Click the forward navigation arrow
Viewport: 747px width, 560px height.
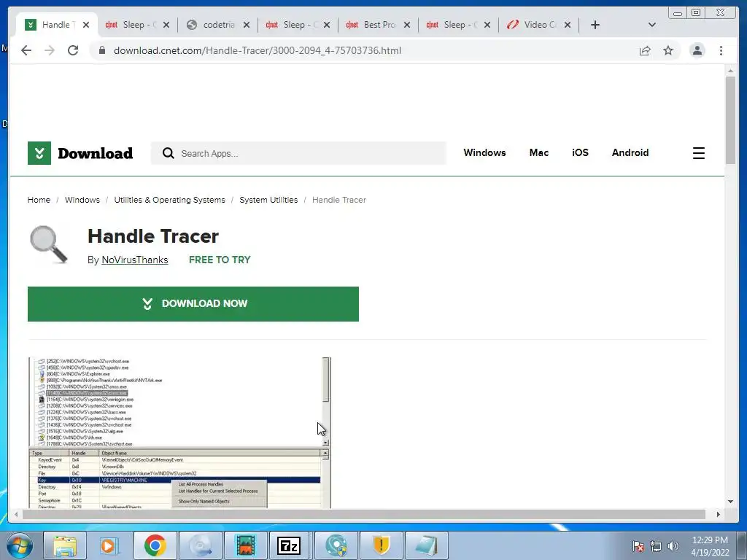pyautogui.click(x=50, y=50)
